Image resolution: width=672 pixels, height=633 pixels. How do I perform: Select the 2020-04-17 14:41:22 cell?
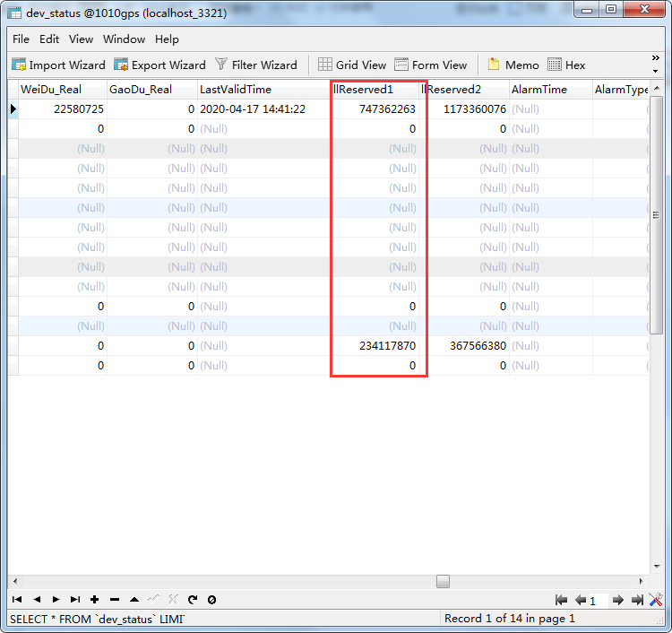[x=263, y=108]
